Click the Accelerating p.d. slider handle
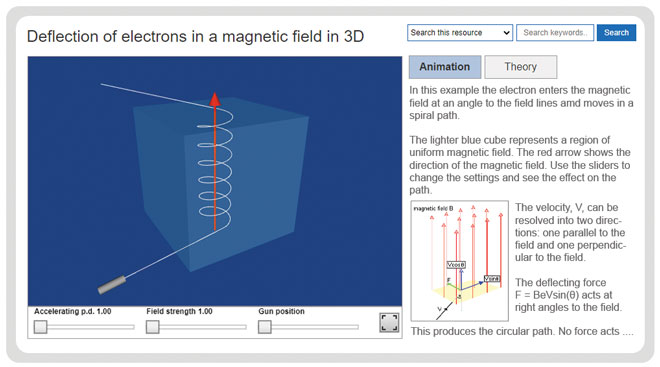The image size is (660, 367). (40, 327)
